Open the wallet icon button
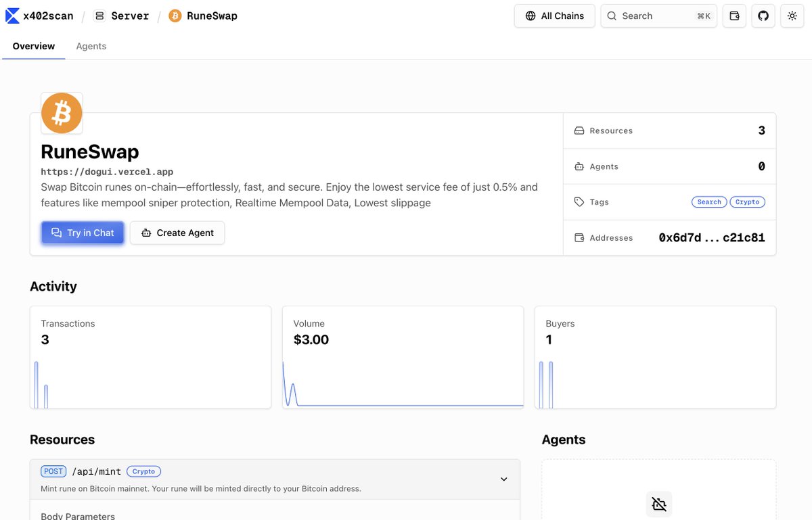This screenshot has height=520, width=812. [734, 16]
